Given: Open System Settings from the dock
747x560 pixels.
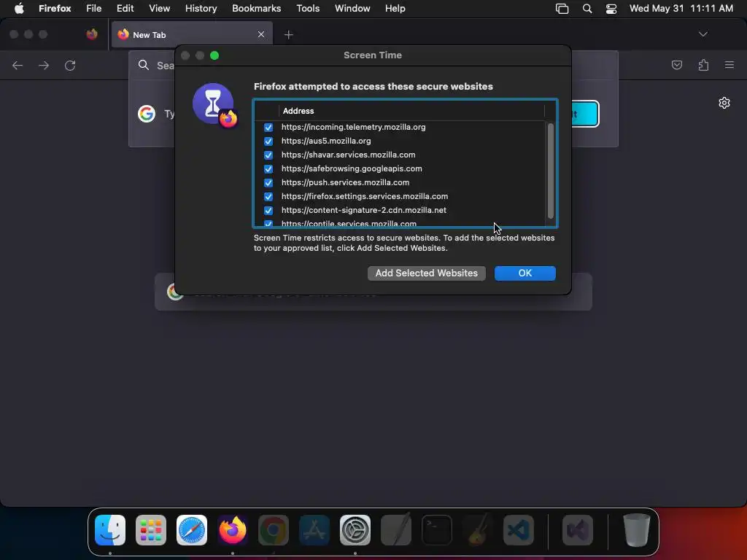Looking at the screenshot, I should tap(355, 530).
